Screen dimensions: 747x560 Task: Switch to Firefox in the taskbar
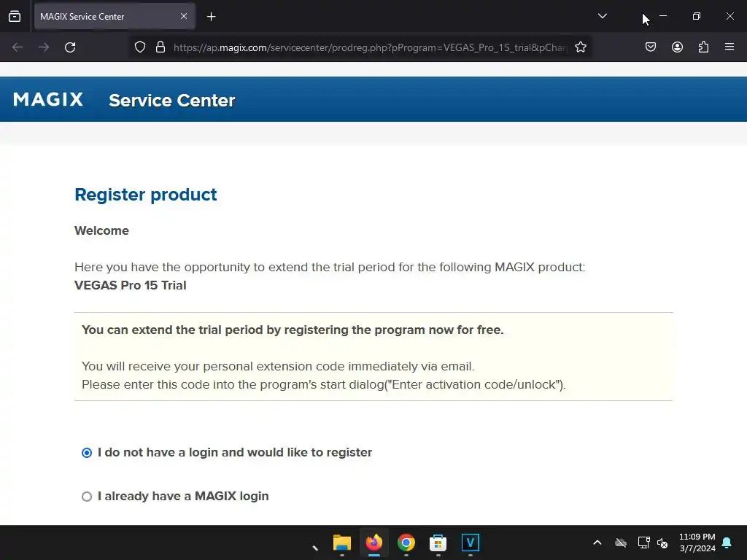click(x=374, y=542)
